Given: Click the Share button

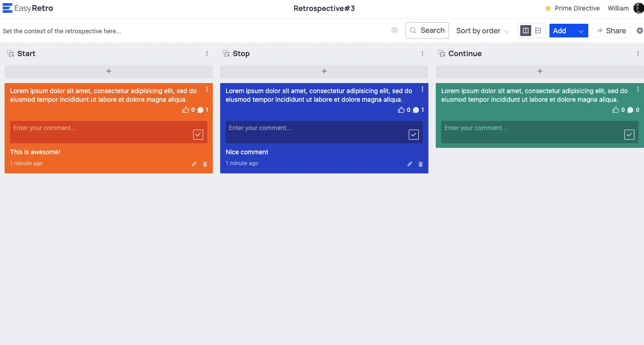Looking at the screenshot, I should point(611,31).
